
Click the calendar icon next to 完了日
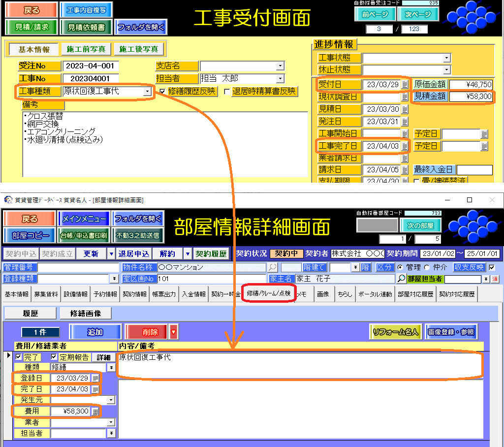95,389
